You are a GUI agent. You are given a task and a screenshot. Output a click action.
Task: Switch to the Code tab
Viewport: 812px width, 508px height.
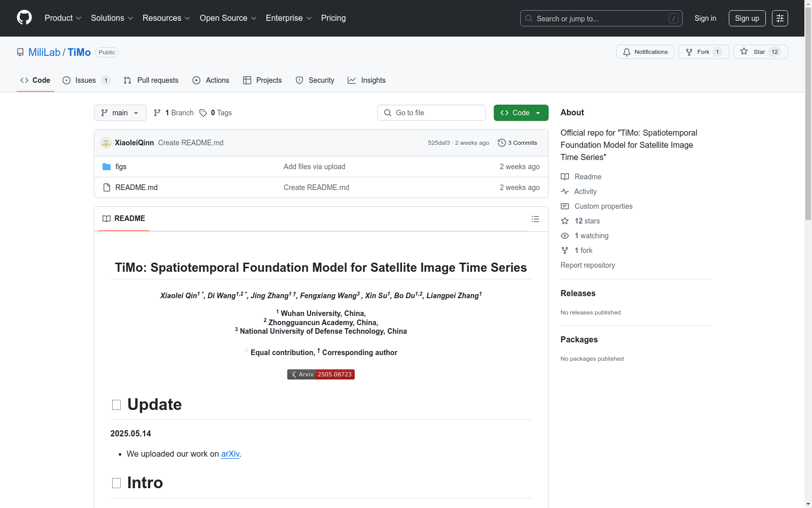(x=36, y=80)
